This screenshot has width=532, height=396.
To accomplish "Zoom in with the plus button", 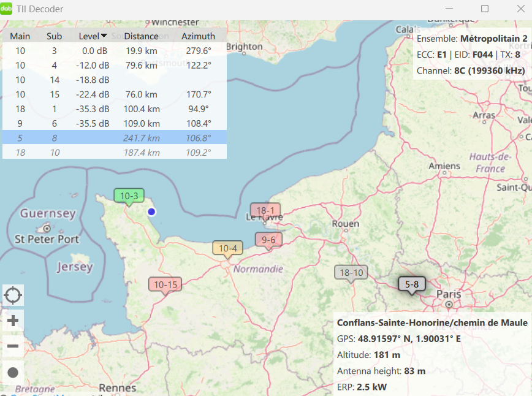I will tap(13, 321).
